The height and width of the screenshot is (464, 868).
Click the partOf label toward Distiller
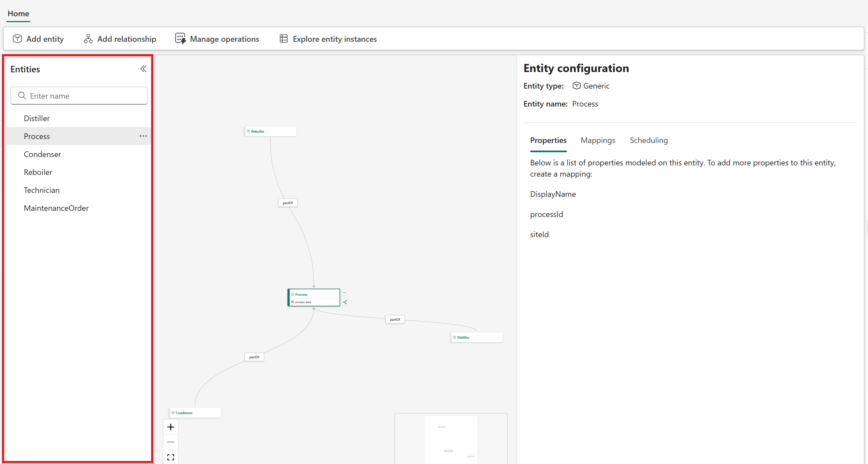coord(395,319)
